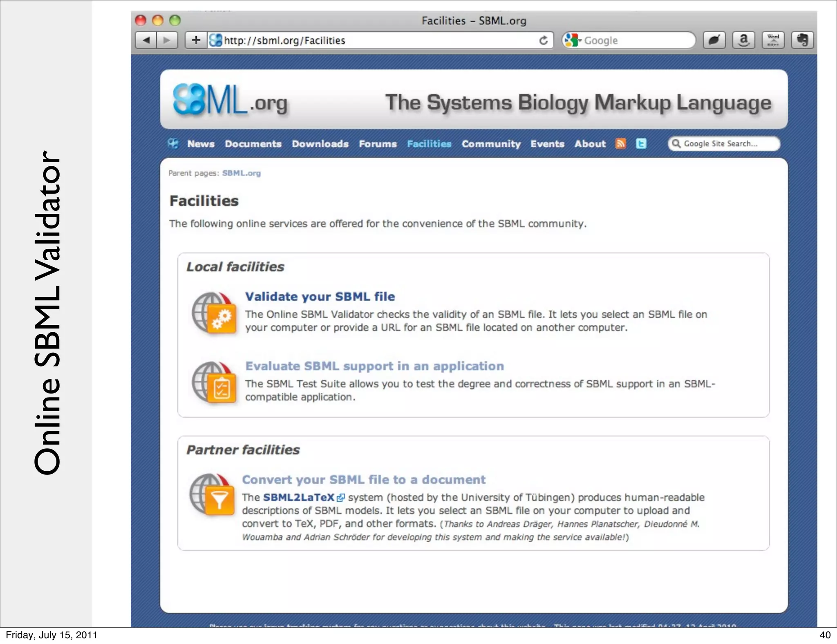Open Validate your SBML file link

tap(320, 296)
